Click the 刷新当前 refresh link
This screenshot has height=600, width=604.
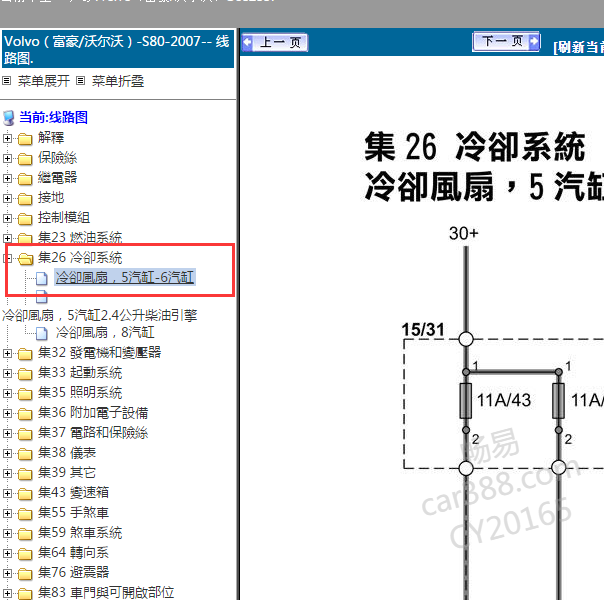click(x=578, y=47)
